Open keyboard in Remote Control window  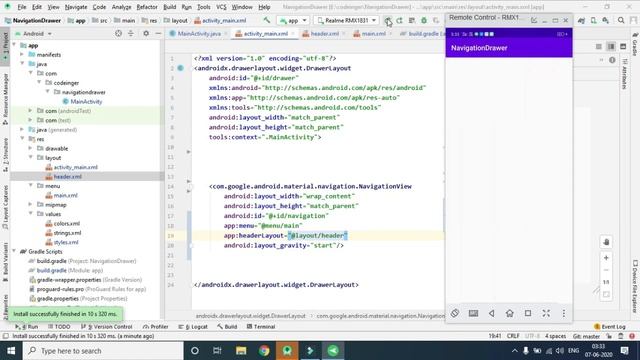[473, 313]
